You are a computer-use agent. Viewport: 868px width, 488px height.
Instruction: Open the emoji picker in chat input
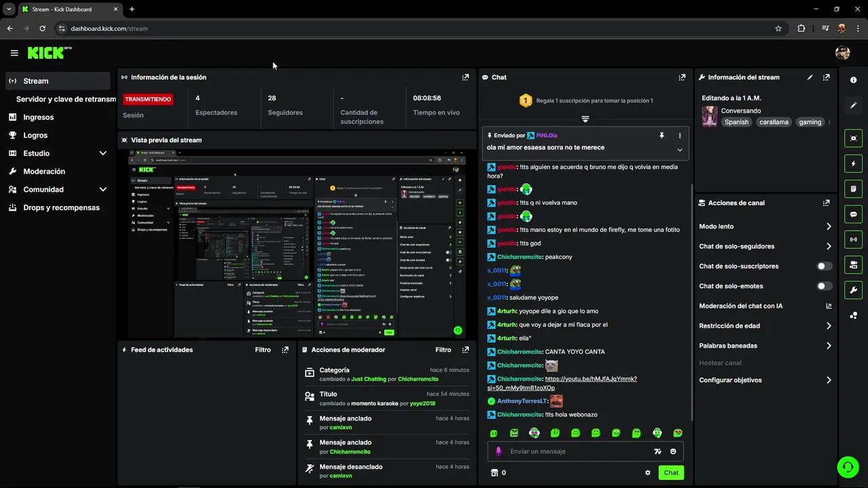pyautogui.click(x=673, y=451)
